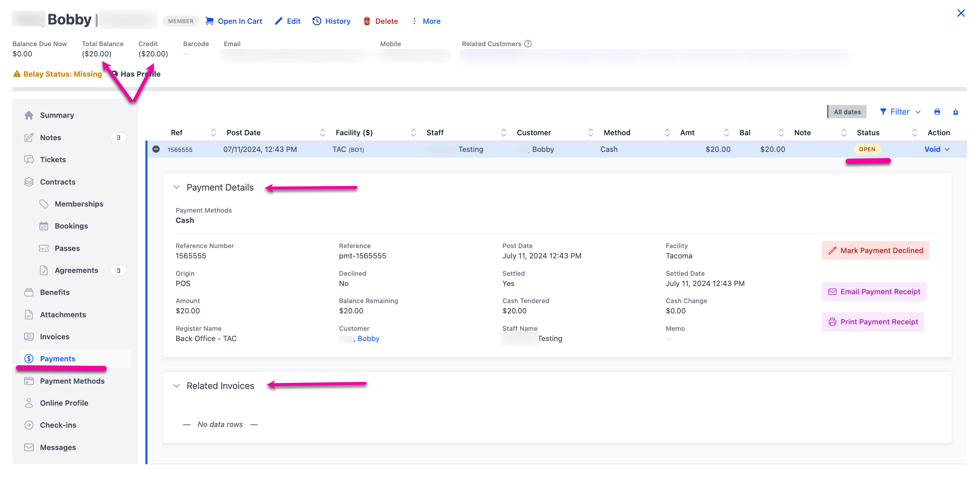Viewport: 980px width, 477px height.
Task: Click the OPEN status badge
Action: click(867, 149)
